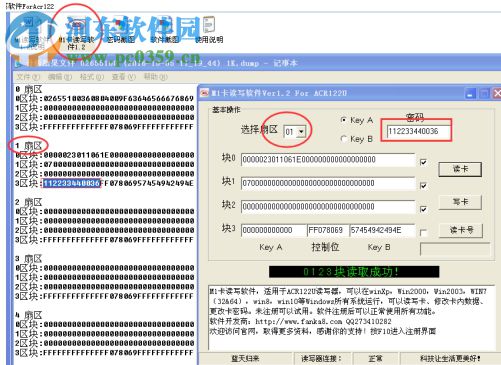Click the 读卡 button
Viewport: 501px width, 365px height.
point(460,169)
